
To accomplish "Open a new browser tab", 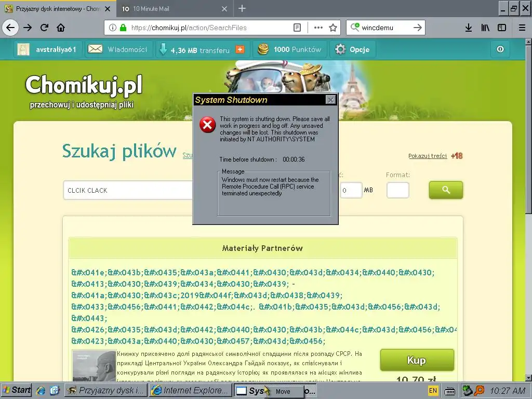I will pos(242,8).
